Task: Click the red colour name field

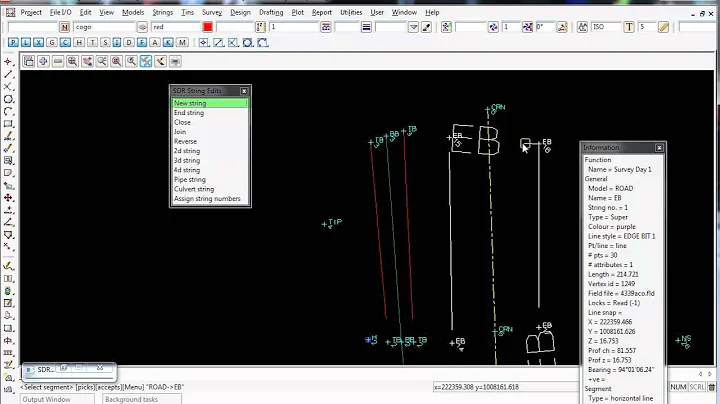Action: tap(176, 27)
